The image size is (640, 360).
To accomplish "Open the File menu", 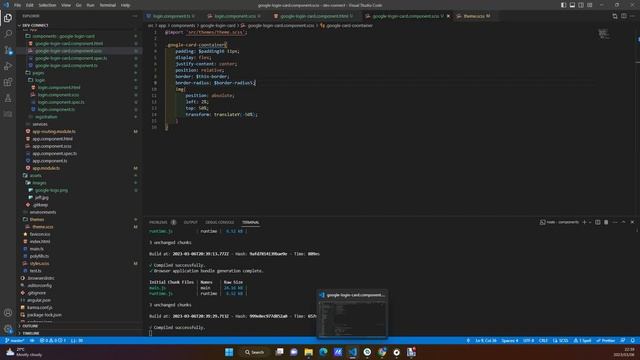I will [18, 5].
